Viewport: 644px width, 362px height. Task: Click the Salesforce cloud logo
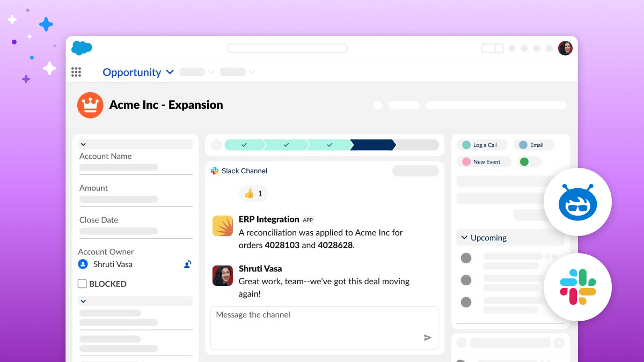tap(82, 48)
